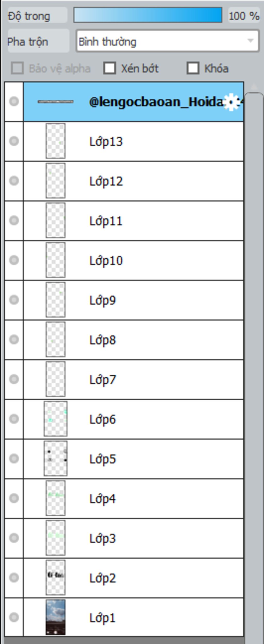264x644 pixels.
Task: Toggle visibility of @lengocbaoan text layer
Action: coord(14,101)
